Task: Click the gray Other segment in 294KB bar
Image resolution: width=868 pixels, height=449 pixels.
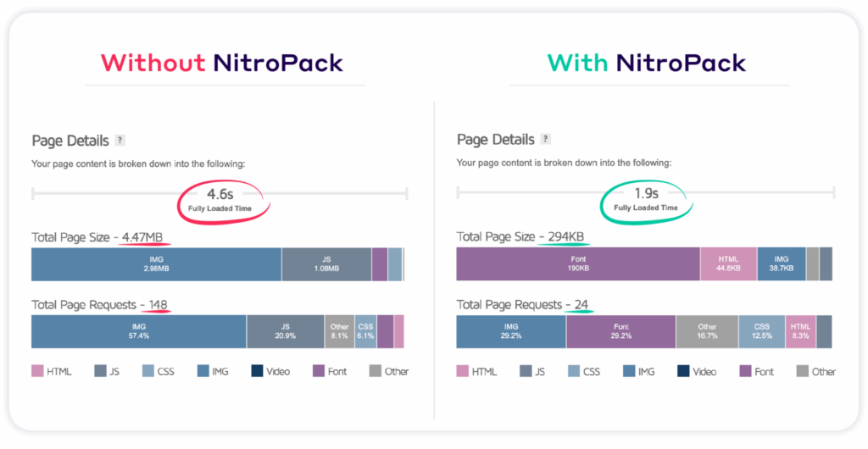Action: pos(813,264)
